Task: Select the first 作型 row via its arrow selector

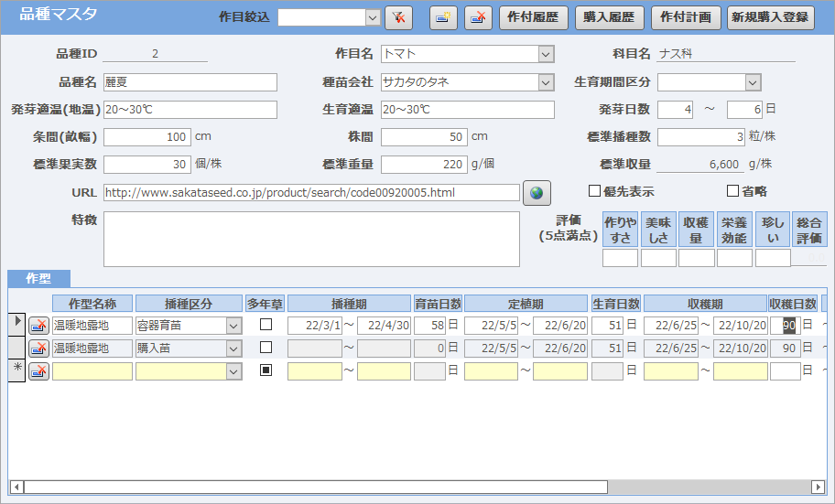Action: pos(16,324)
